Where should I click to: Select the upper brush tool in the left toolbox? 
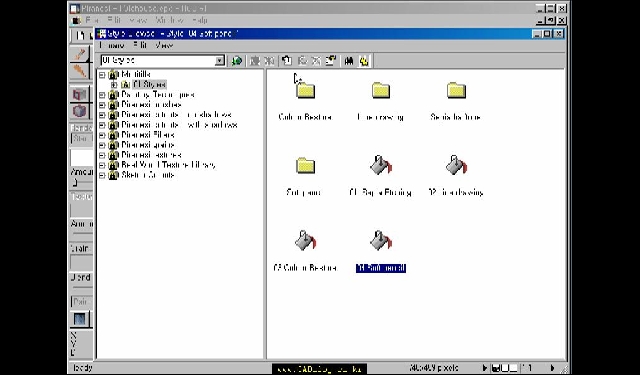80,54
